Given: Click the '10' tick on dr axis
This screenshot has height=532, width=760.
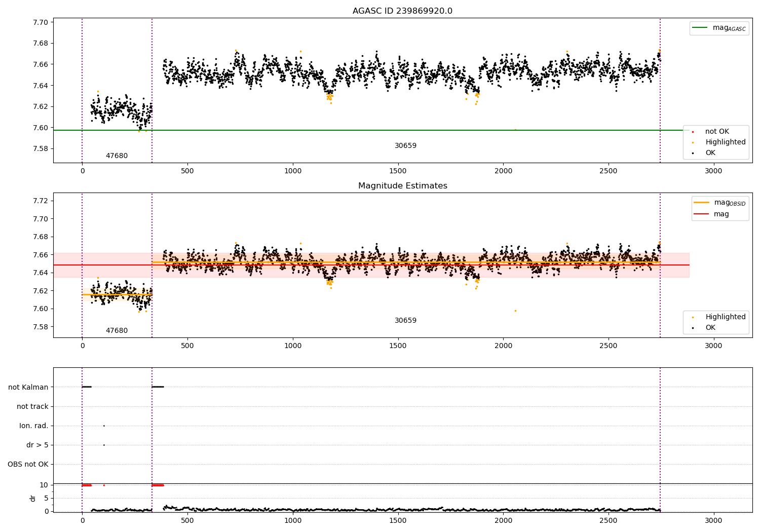Looking at the screenshot, I should coord(44,485).
